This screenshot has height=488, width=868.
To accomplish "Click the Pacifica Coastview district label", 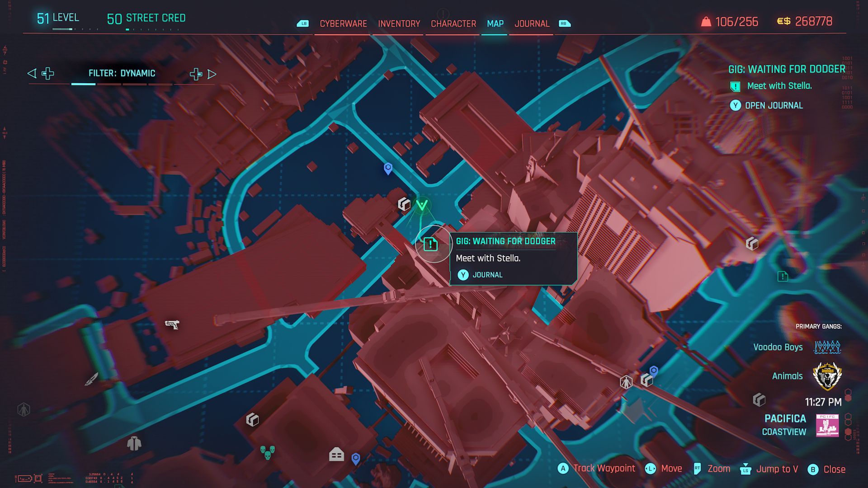I will 785,425.
